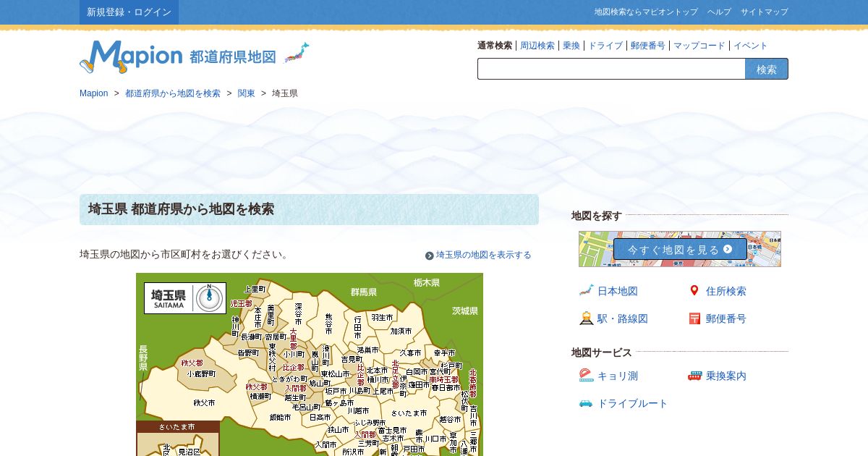The height and width of the screenshot is (456, 868).
Task: Open ドライブルート link
Action: pos(633,403)
